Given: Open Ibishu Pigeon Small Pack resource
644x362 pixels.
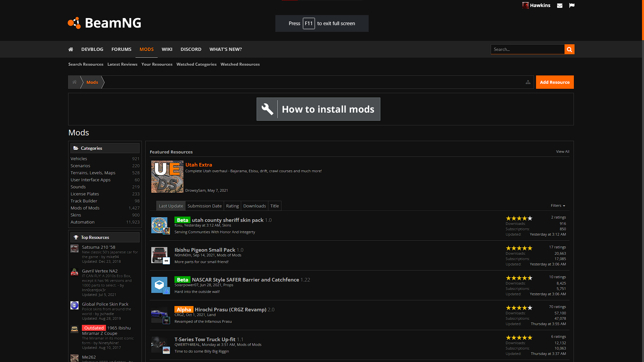Looking at the screenshot, I should click(x=205, y=250).
